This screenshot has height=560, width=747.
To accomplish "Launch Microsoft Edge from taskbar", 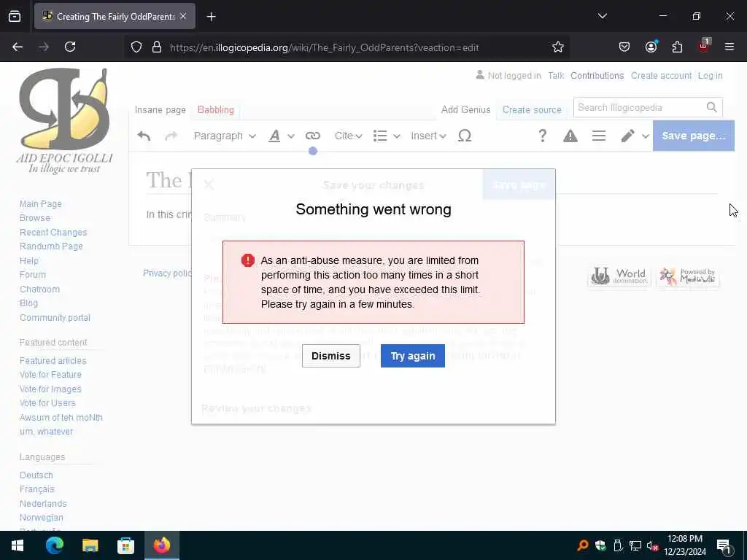I will tap(54, 545).
